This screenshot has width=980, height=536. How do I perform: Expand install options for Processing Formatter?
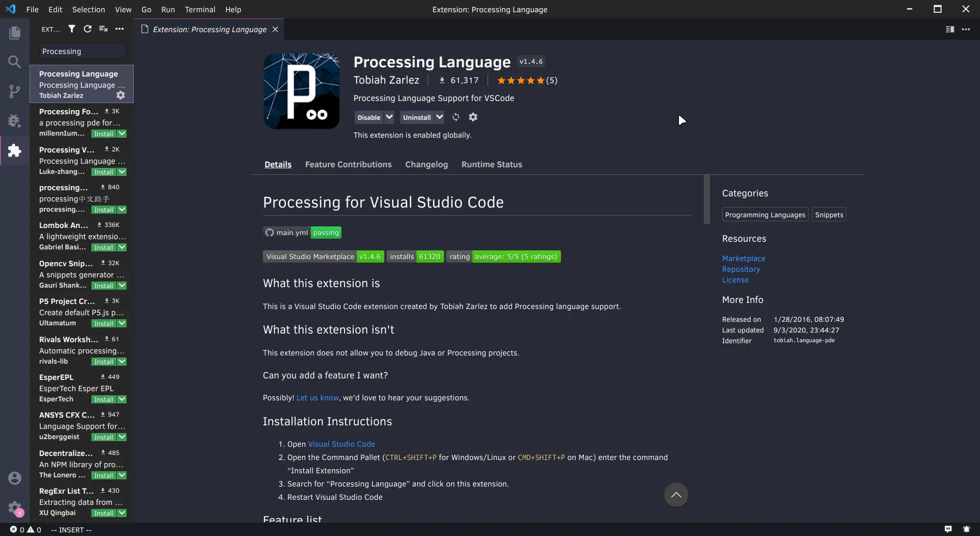122,134
